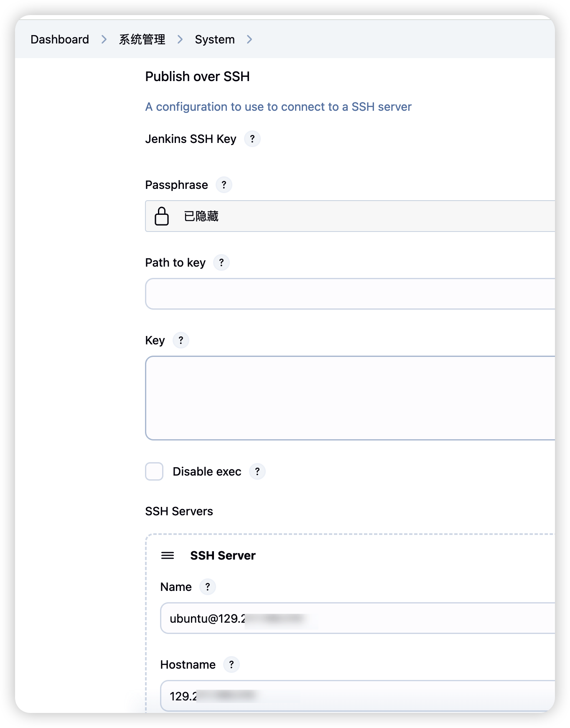Click the Path to key help icon
570x728 pixels.
pos(221,262)
